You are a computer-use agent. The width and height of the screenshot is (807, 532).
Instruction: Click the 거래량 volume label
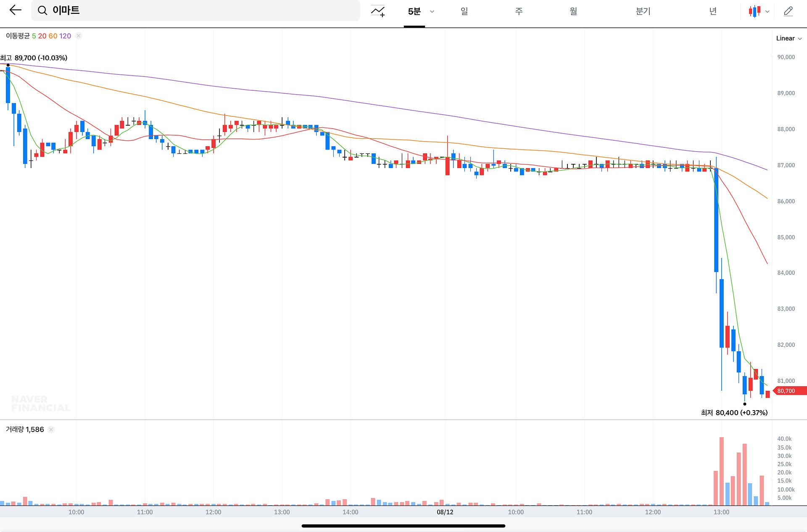15,429
